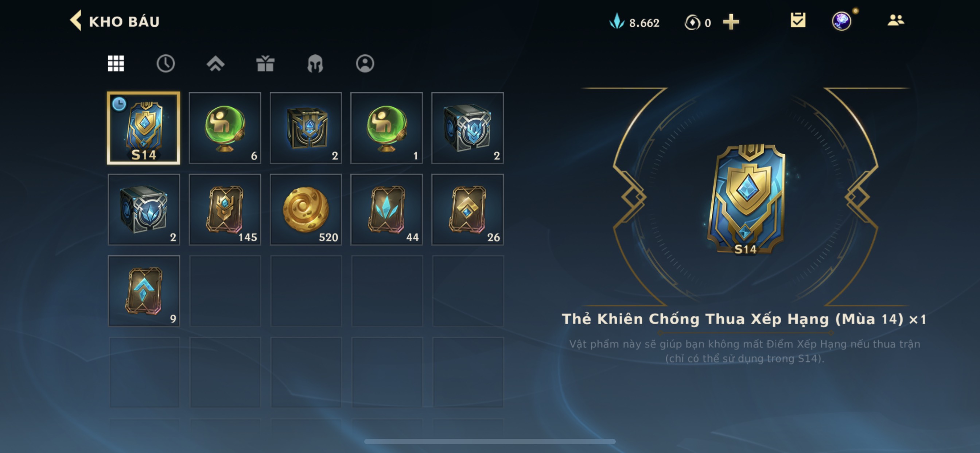Open the friends list icon
Screen dimensions: 980x453
pos(895,20)
